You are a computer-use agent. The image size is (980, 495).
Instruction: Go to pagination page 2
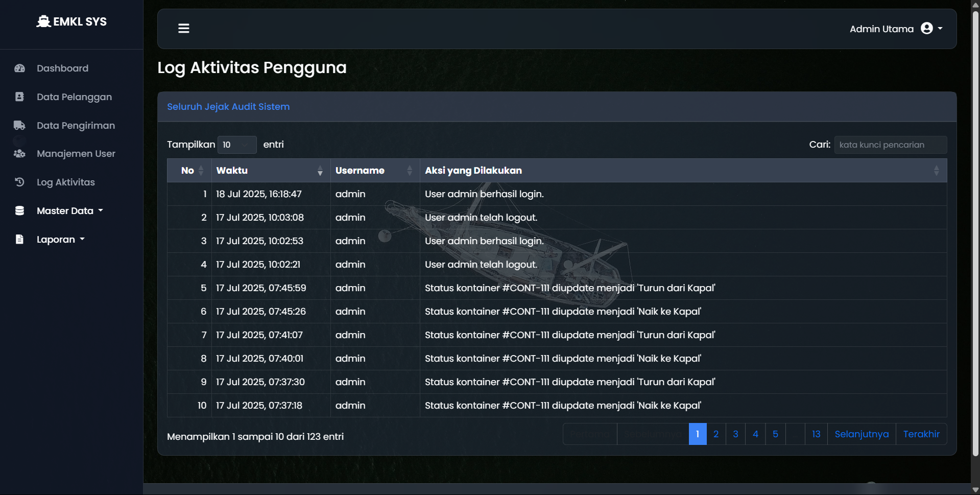click(x=716, y=434)
